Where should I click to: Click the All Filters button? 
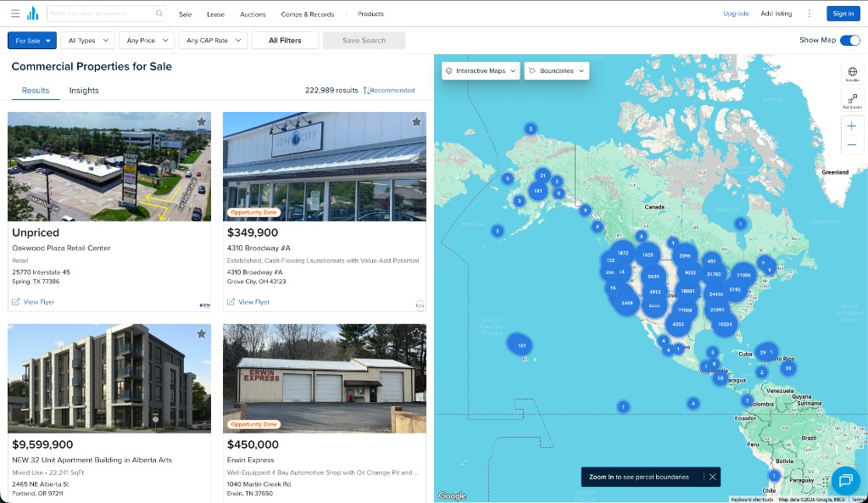coord(285,40)
